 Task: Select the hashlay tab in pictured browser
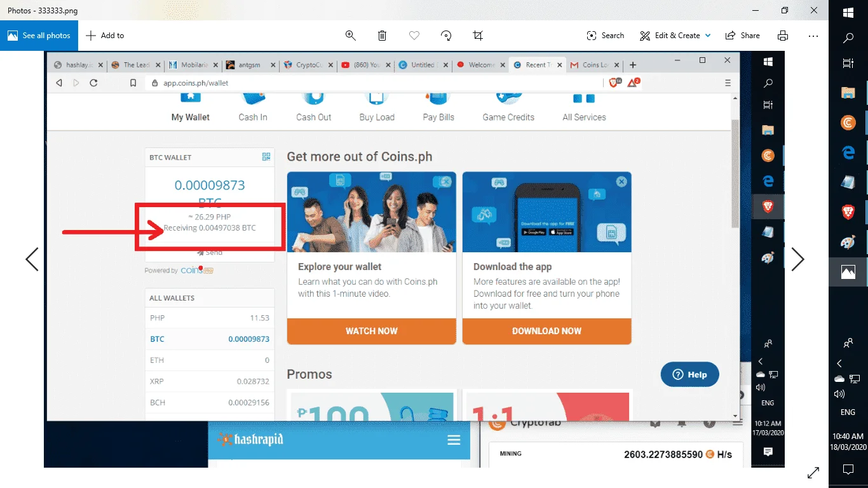[78, 65]
